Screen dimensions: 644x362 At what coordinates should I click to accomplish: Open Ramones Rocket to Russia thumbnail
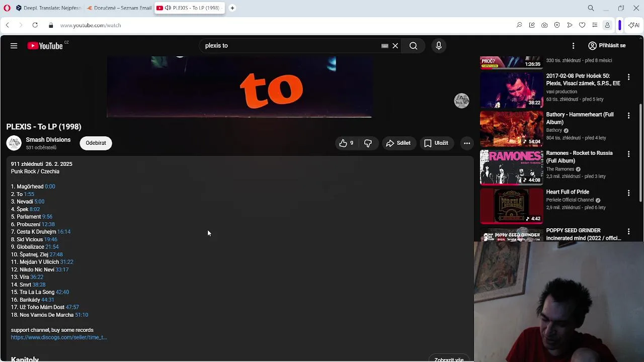pos(512,167)
